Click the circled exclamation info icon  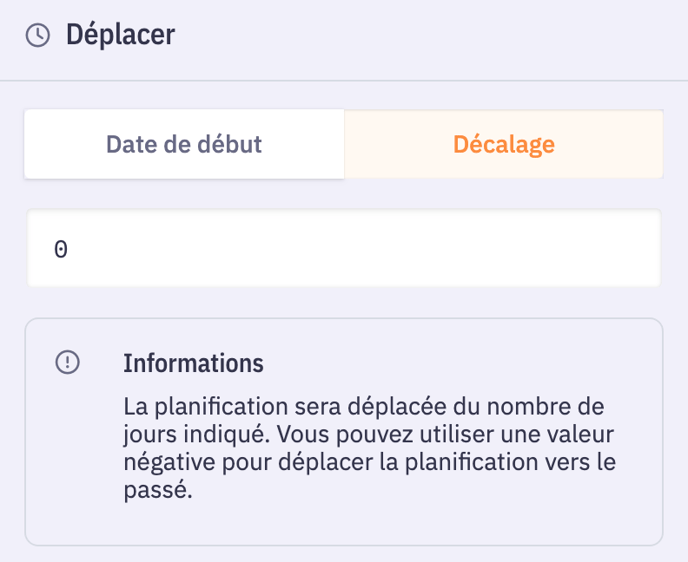[67, 362]
